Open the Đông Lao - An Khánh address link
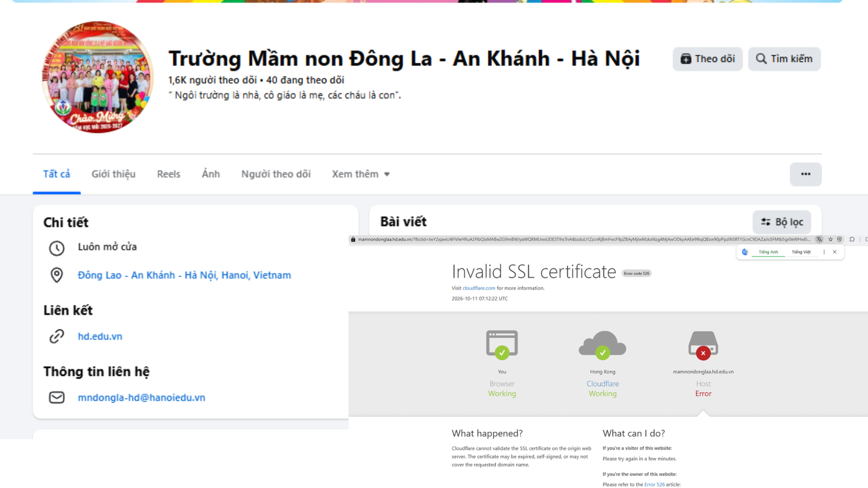This screenshot has height=488, width=868. point(185,275)
